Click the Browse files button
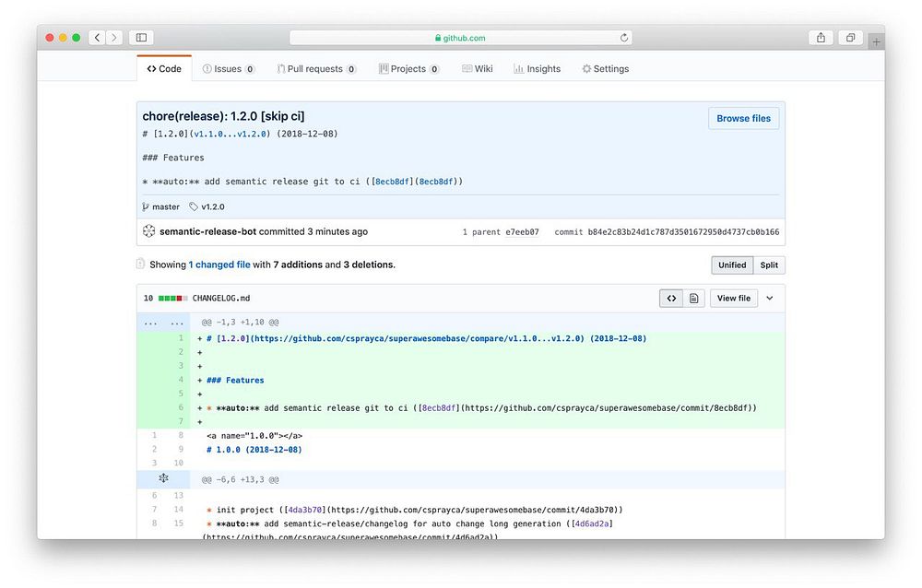 pos(743,118)
